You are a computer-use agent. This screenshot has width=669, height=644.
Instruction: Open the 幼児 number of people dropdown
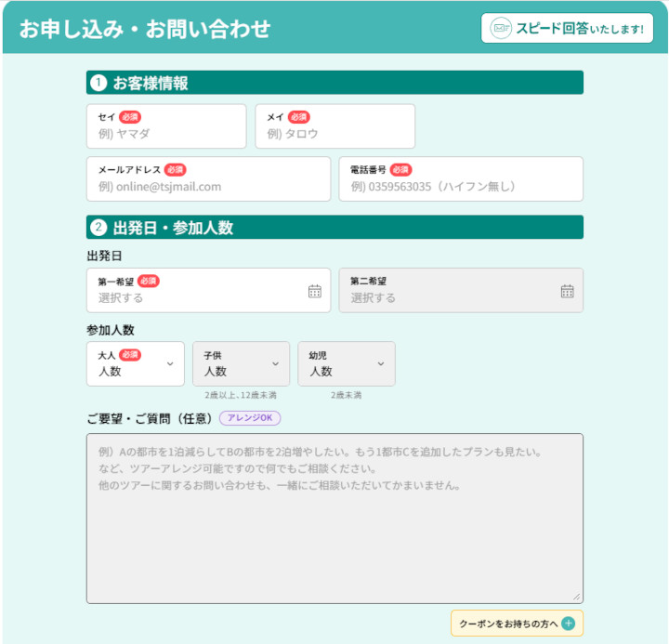coord(347,363)
